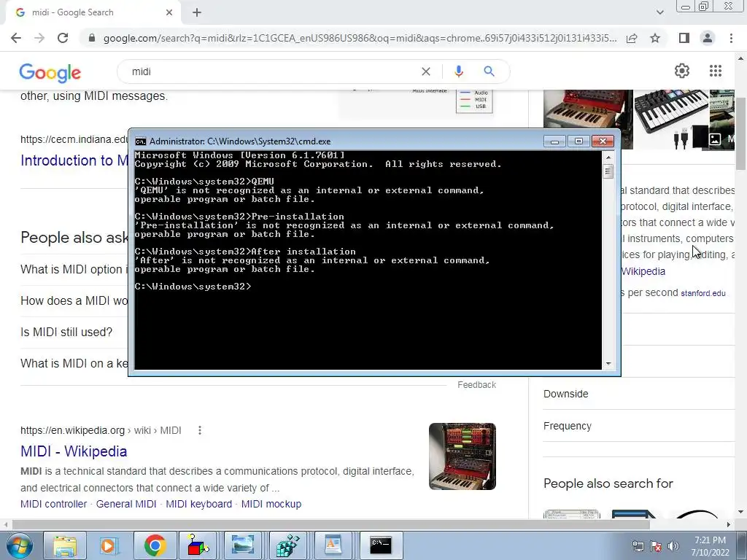The width and height of the screenshot is (747, 560).
Task: Click cmd scrollbar up arrow
Action: [608, 157]
